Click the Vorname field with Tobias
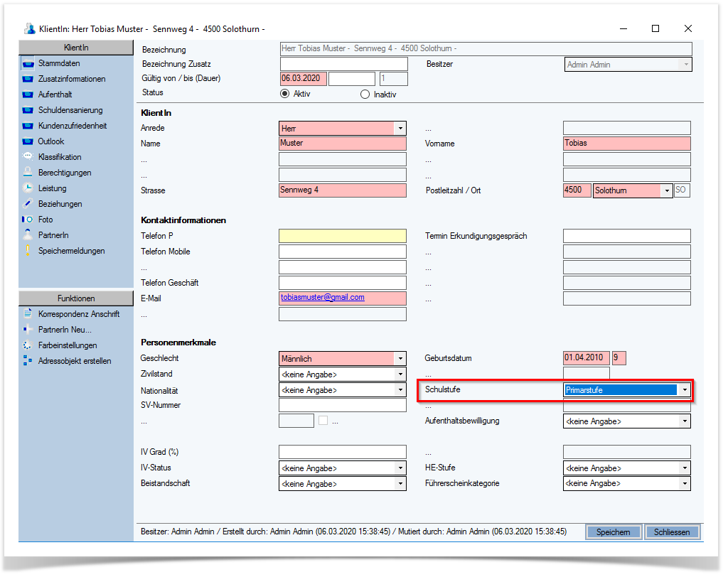The width and height of the screenshot is (728, 577). click(627, 144)
